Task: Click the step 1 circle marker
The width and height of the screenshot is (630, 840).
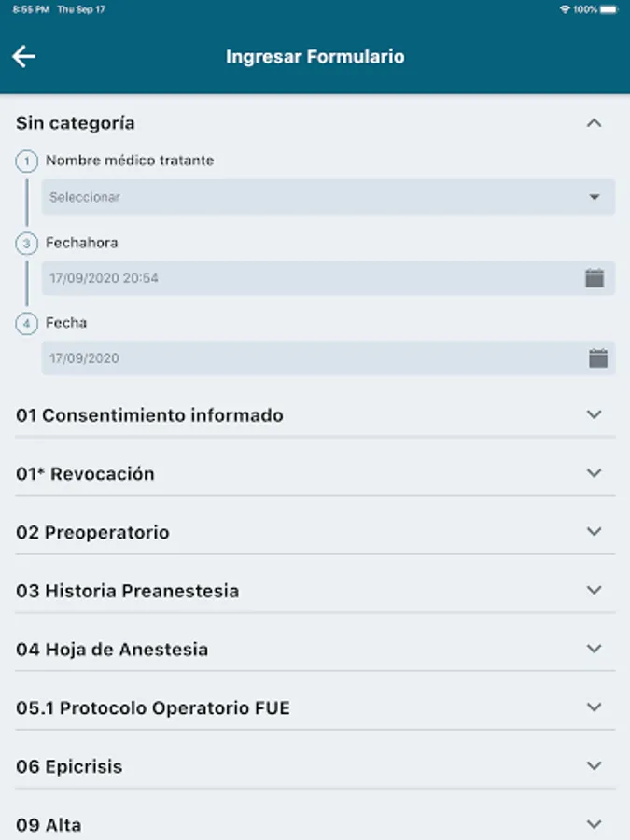Action: [x=26, y=161]
